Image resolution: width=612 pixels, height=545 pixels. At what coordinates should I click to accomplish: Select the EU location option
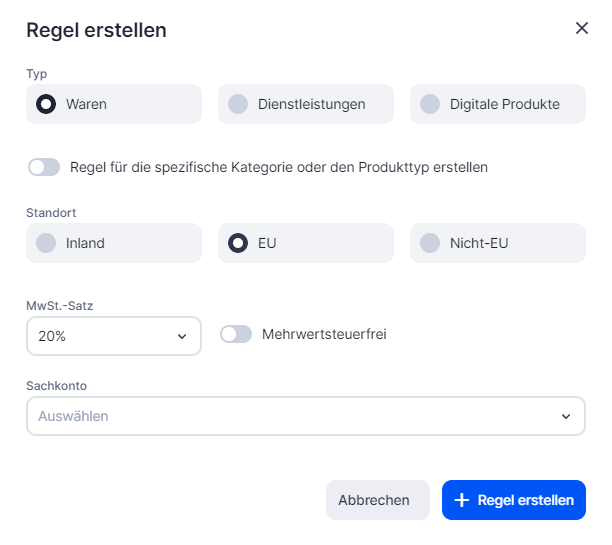(305, 243)
